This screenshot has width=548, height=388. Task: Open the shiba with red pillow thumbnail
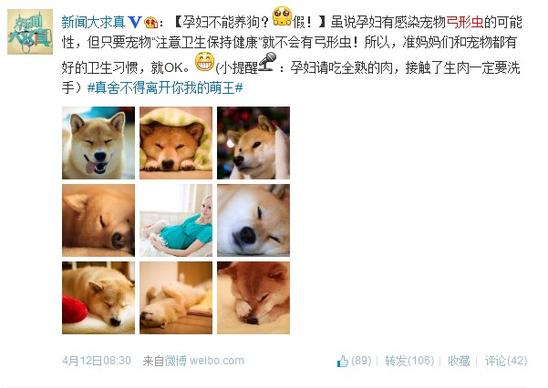click(x=99, y=298)
